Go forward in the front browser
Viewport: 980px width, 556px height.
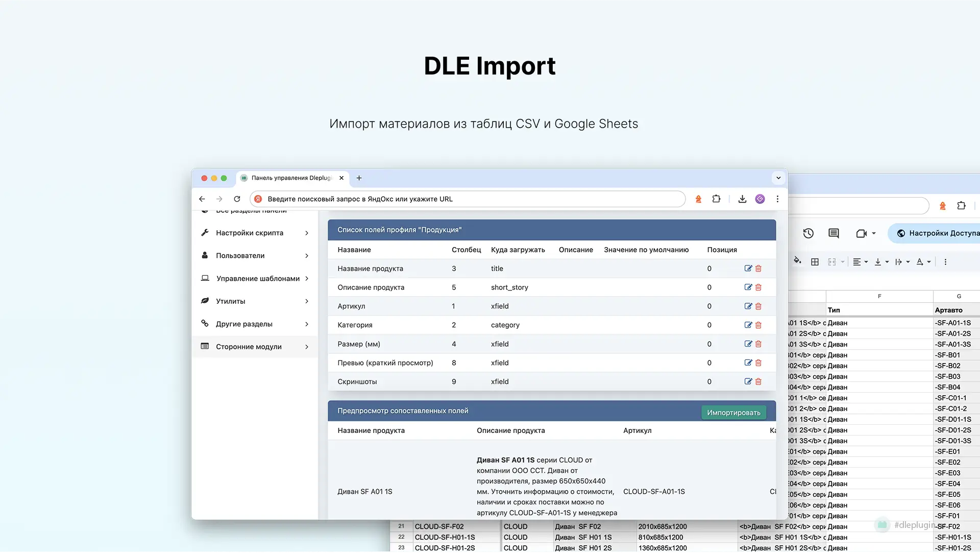point(219,199)
